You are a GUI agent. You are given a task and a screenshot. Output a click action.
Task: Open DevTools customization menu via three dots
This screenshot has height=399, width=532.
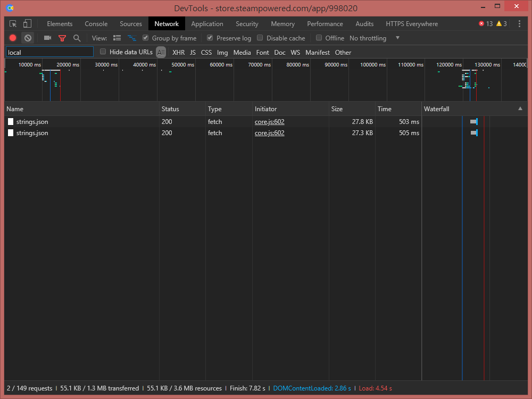[519, 23]
